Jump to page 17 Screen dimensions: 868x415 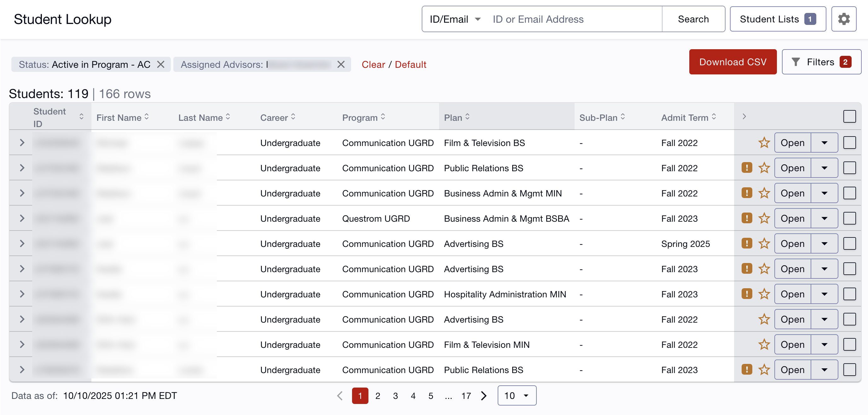click(466, 396)
